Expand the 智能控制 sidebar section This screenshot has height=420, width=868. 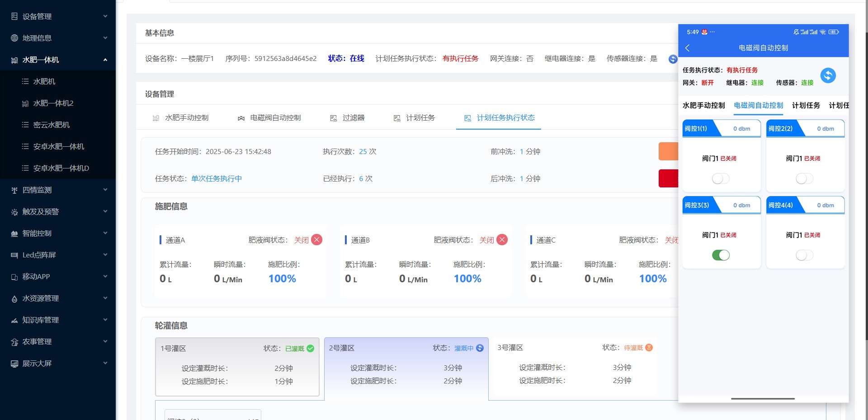[105, 233]
